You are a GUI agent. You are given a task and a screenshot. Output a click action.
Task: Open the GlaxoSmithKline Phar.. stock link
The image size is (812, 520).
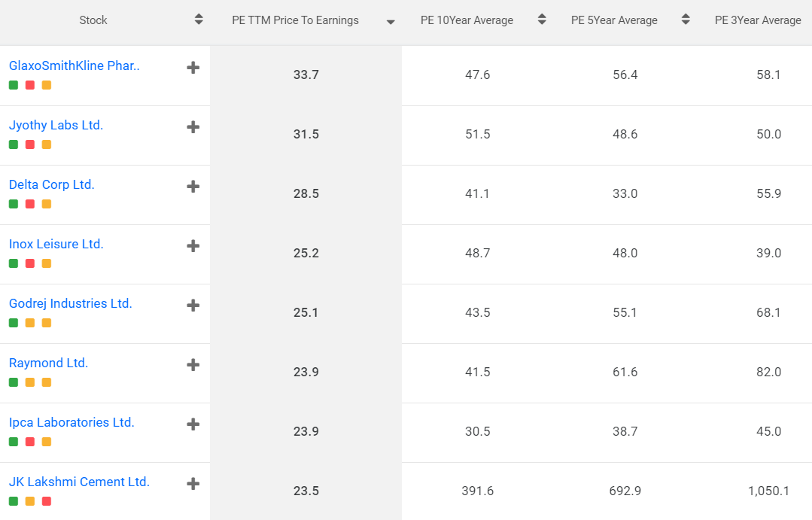tap(75, 65)
